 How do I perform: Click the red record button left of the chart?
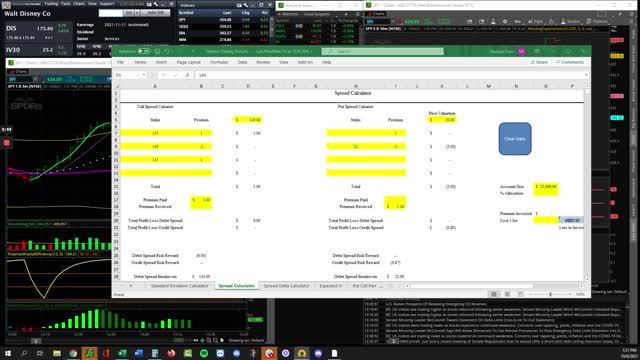7,142
